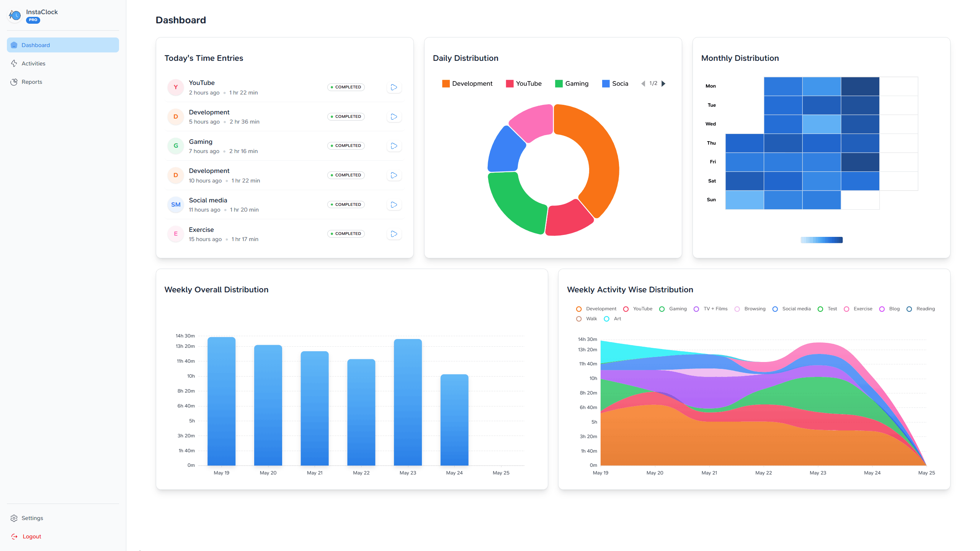This screenshot has width=980, height=551.
Task: Click the COMPLETED badge on Social media entry
Action: tap(346, 204)
